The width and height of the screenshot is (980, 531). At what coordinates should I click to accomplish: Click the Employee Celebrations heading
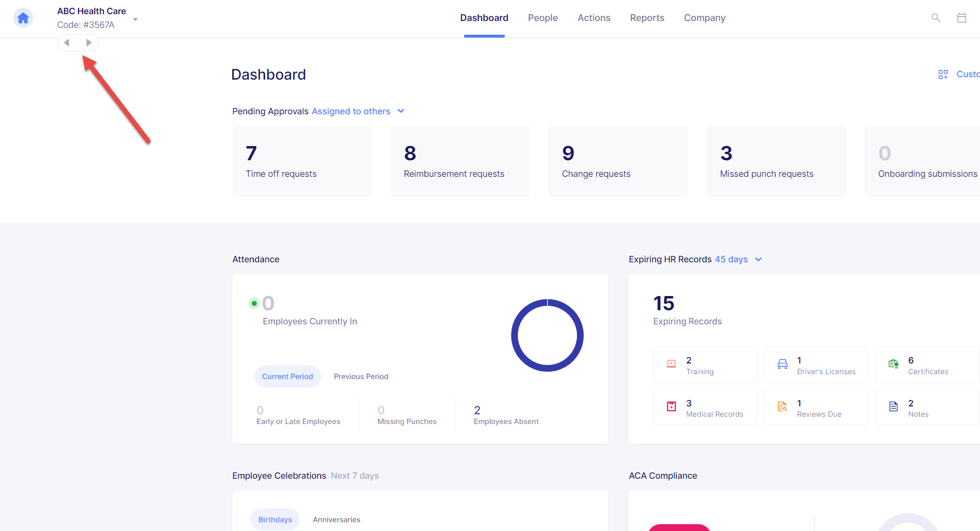pos(279,476)
